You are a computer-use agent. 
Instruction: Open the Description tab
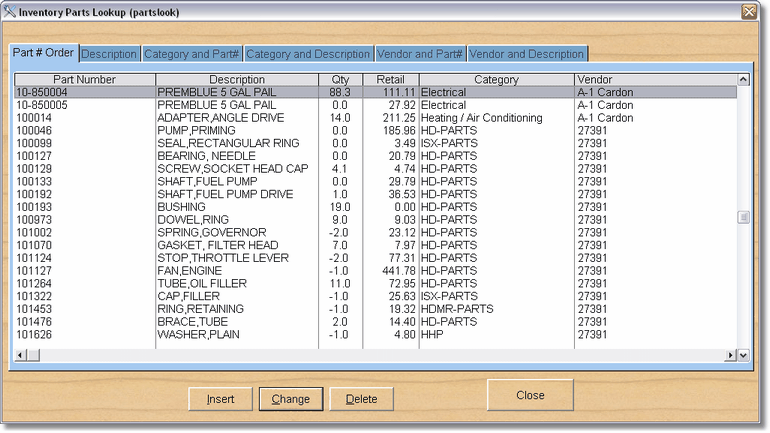click(x=109, y=54)
